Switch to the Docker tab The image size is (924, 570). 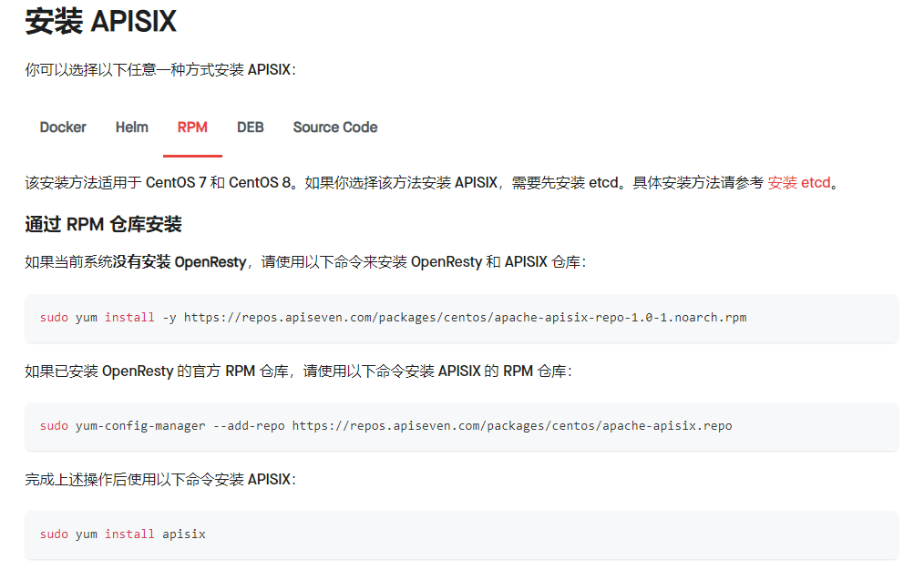click(x=63, y=127)
